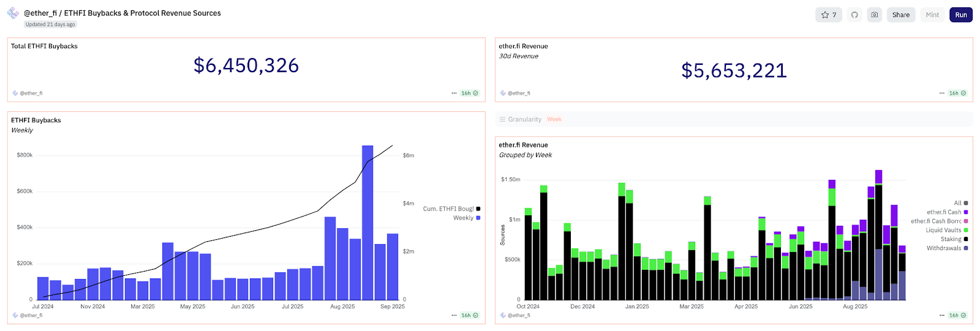Open three-dot menu on ETHFI Buybacks weekly chart
This screenshot has width=980, height=331.
click(x=454, y=315)
